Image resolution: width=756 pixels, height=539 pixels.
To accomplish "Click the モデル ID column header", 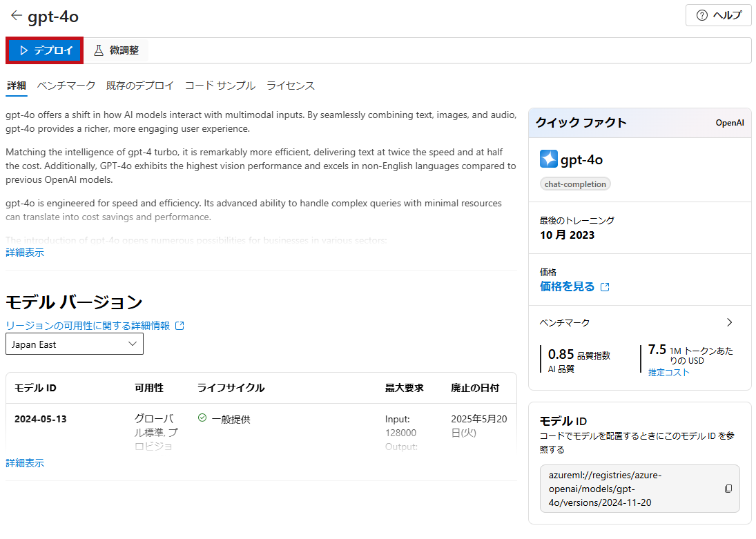I will click(35, 388).
